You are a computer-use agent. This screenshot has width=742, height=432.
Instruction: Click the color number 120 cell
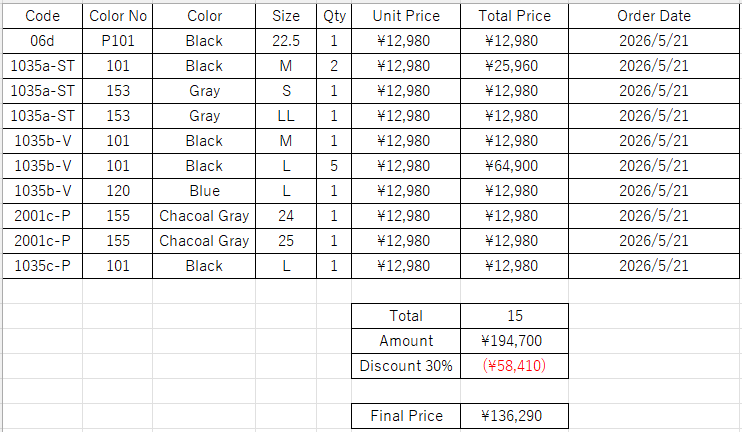click(x=117, y=191)
